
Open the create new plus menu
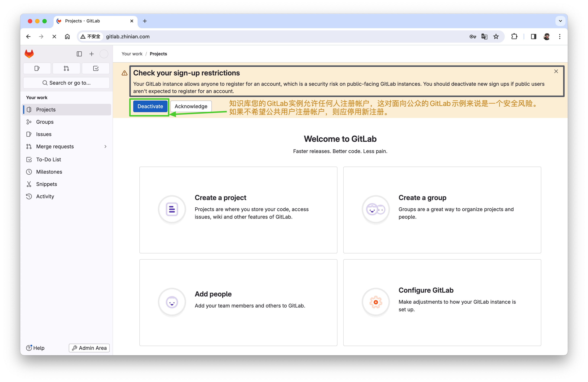(91, 54)
